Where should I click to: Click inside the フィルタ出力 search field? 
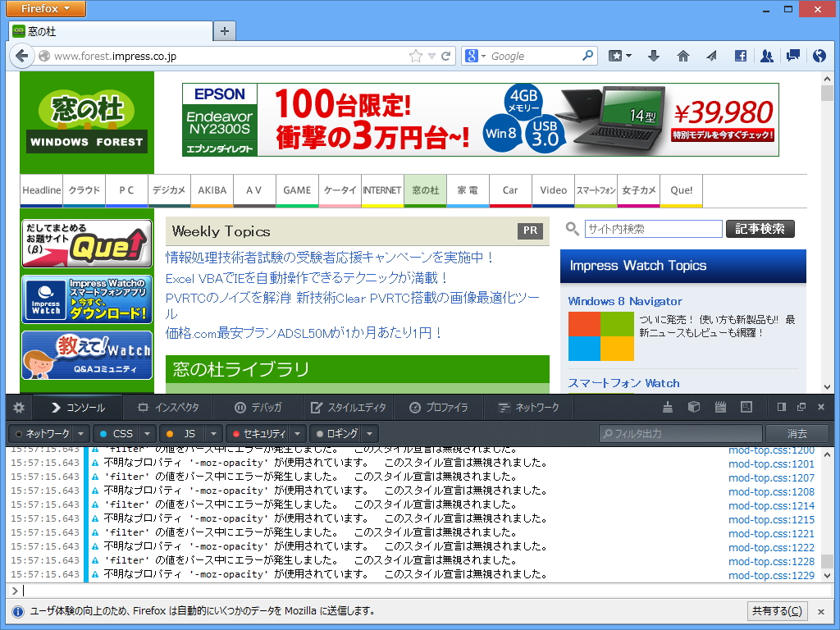point(681,433)
